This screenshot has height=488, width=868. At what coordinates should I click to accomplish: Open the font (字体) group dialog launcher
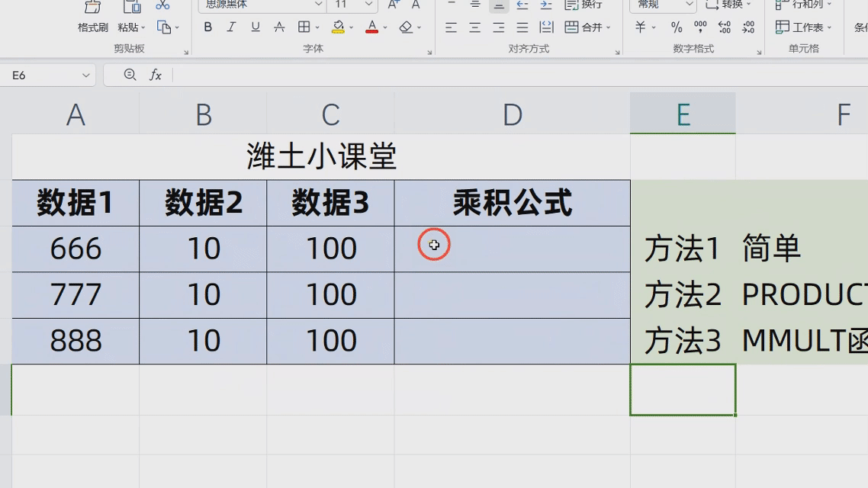pos(429,52)
